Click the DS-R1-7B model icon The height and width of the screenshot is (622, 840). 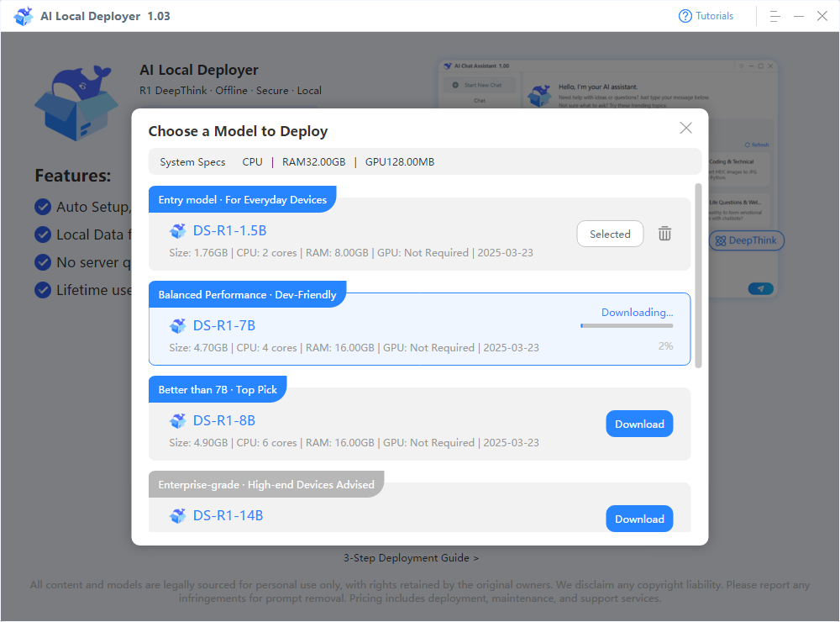point(177,325)
